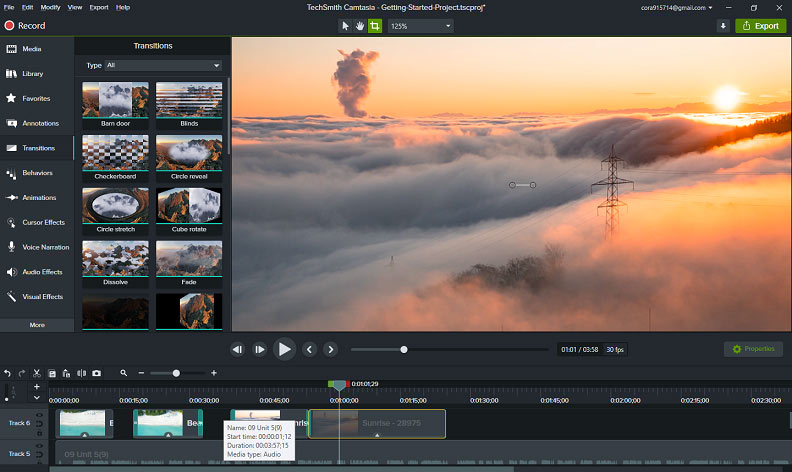Viewport: 792px width, 472px height.
Task: Click the green Export button
Action: coord(761,26)
